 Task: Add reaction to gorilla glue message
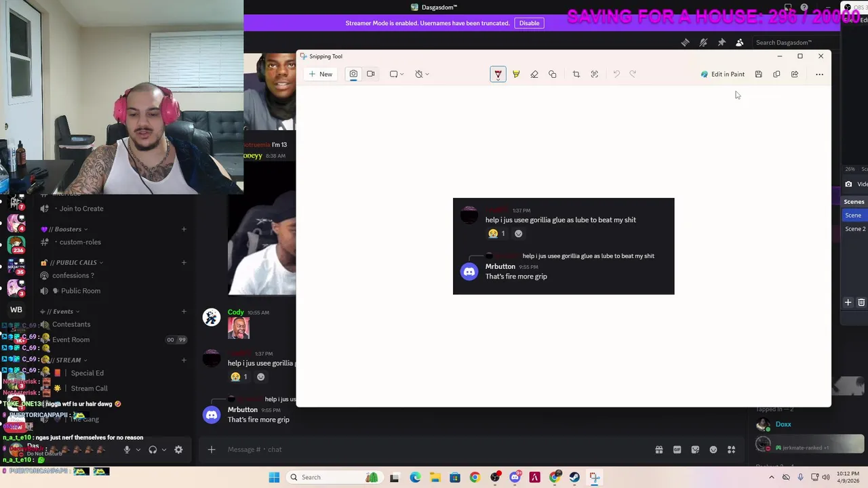(260, 377)
